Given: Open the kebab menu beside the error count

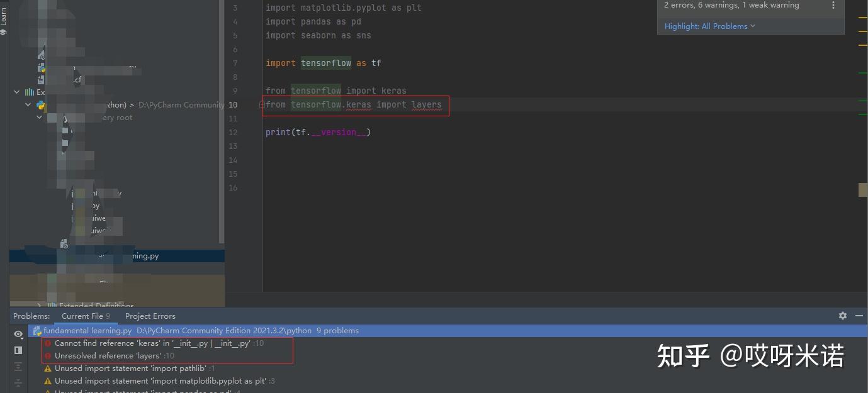Looking at the screenshot, I should coord(833,5).
